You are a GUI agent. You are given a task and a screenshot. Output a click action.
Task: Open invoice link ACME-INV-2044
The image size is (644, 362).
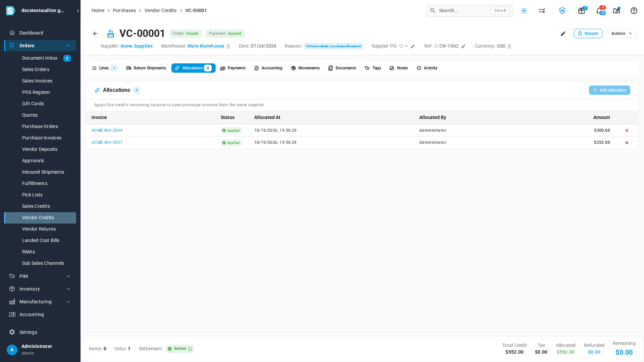click(107, 130)
